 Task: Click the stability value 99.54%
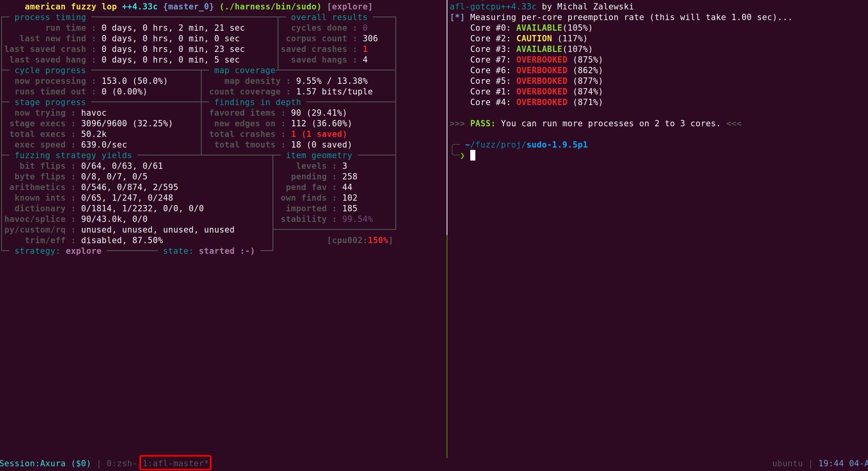pos(357,219)
